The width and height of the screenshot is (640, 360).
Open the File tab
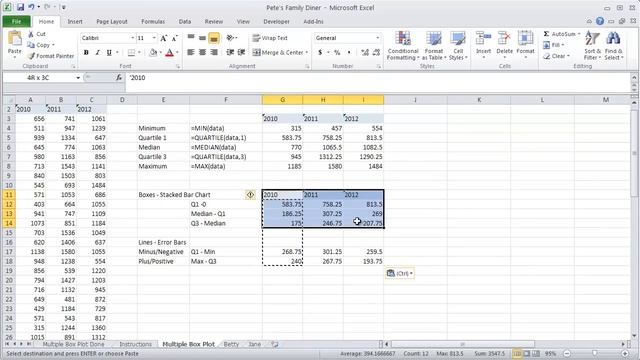(16, 22)
